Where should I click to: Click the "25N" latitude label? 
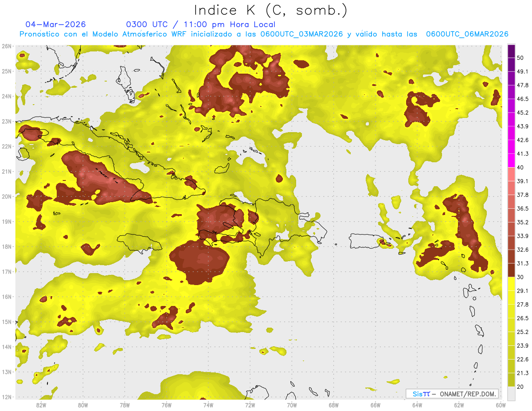pos(7,71)
